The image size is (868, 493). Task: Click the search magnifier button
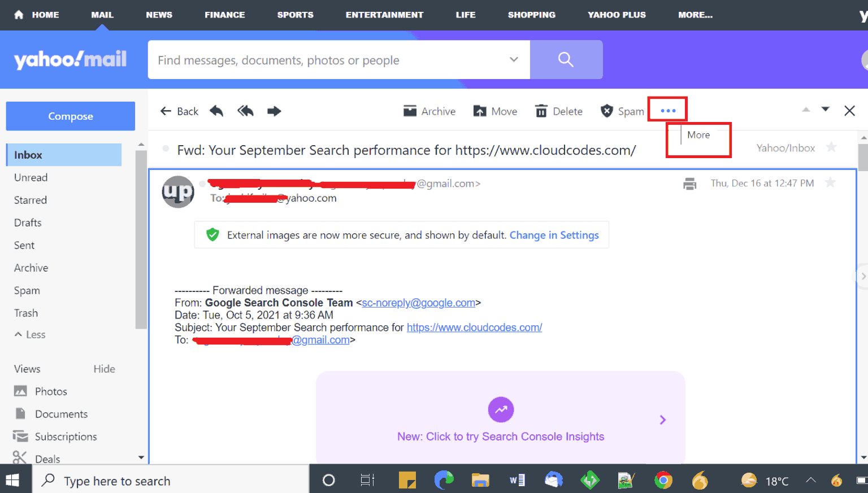click(x=566, y=59)
